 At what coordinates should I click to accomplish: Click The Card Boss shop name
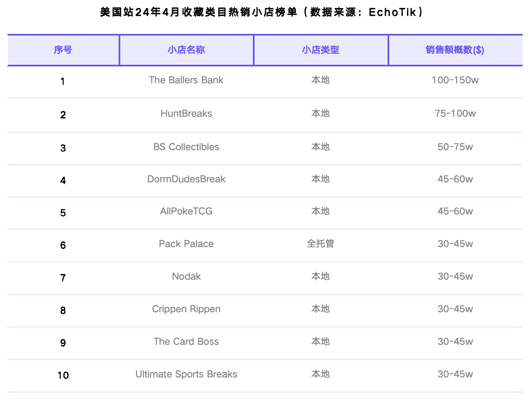tap(186, 341)
